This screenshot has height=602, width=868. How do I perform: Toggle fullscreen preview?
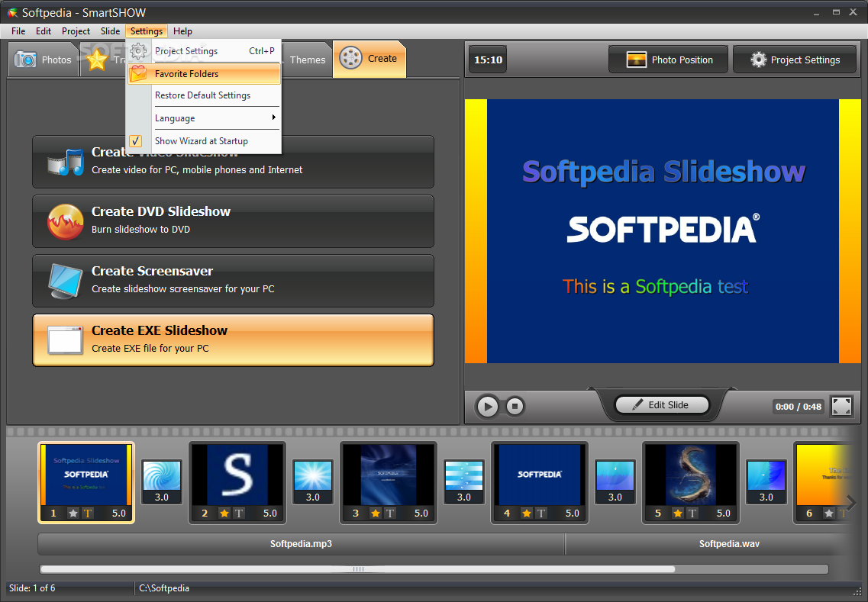click(x=841, y=406)
